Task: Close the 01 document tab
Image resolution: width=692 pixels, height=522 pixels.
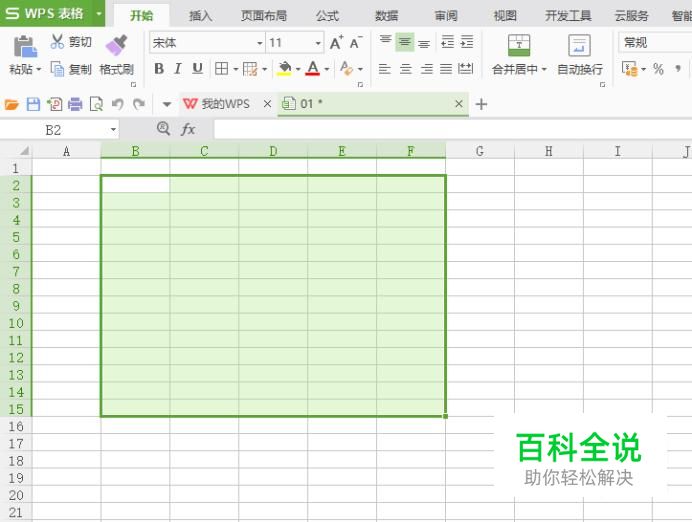Action: point(459,104)
